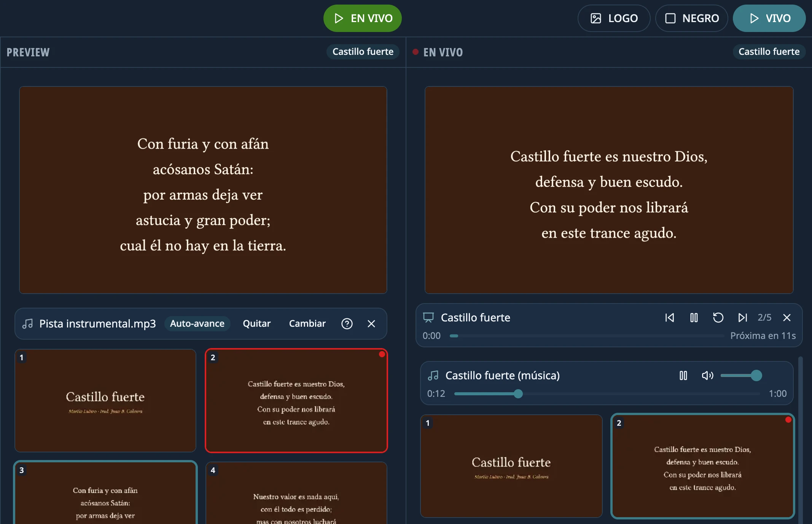Viewport: 812px width, 524px height.
Task: Mute the music with the speaker icon
Action: (708, 375)
